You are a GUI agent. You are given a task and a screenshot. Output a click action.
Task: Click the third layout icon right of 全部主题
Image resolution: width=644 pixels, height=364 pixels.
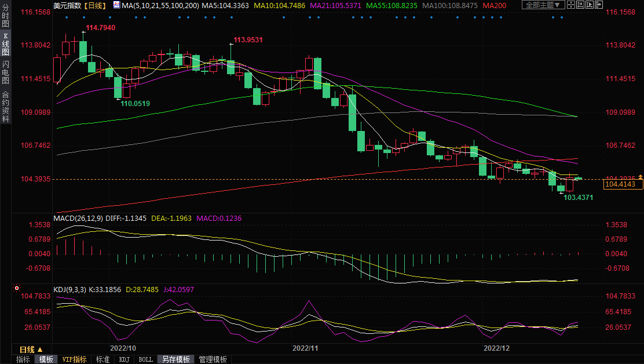coord(590,5)
